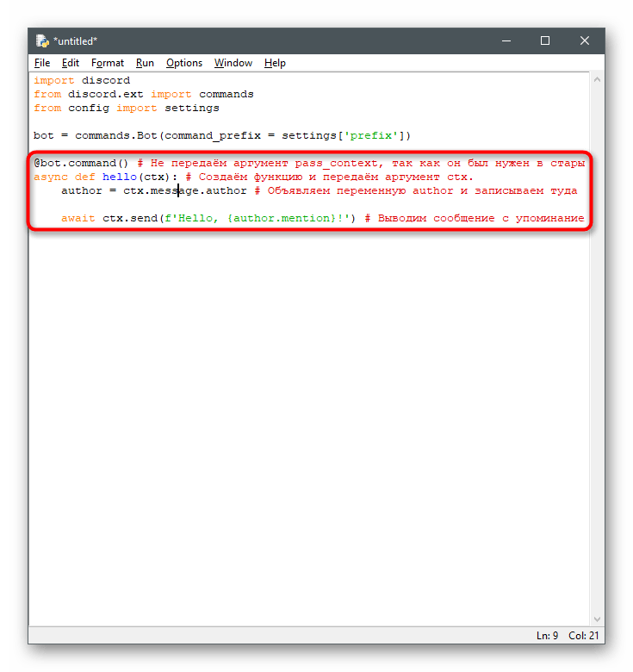
Task: Open the Run menu
Action: (145, 63)
